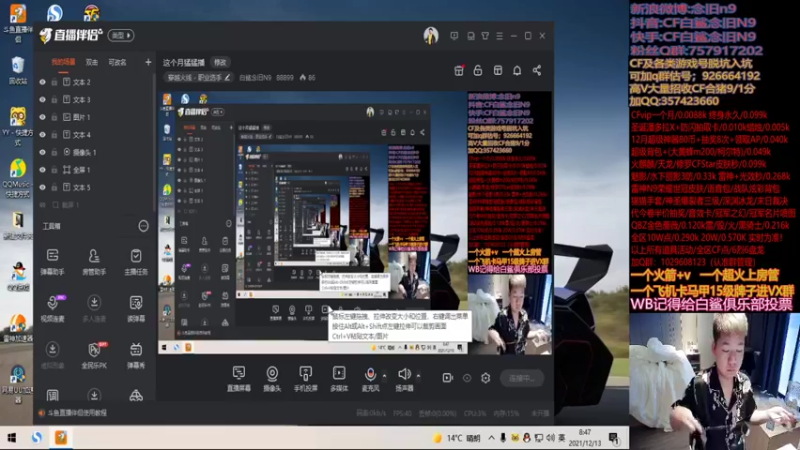Click the scene list scrollbar
The height and width of the screenshot is (450, 800).
(154, 143)
